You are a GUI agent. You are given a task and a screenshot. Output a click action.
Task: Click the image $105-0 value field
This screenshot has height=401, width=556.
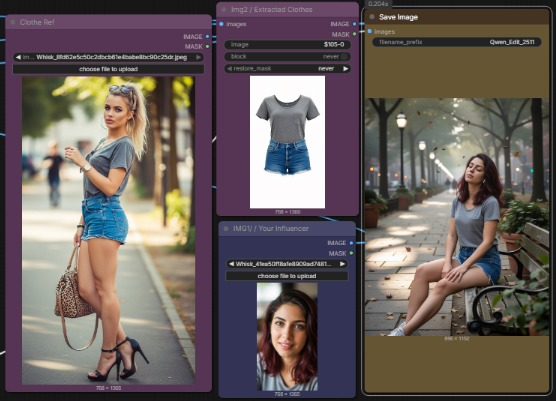287,45
